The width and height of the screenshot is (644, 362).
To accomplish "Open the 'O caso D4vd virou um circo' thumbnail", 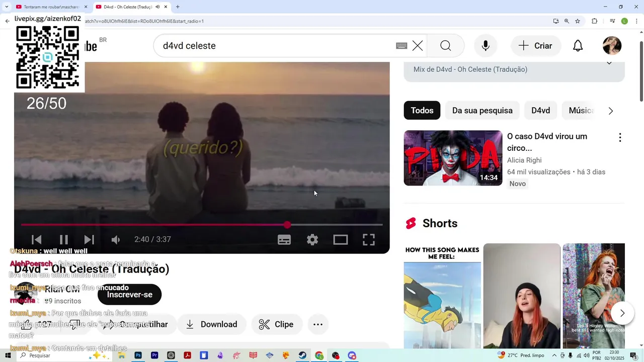I will click(453, 158).
